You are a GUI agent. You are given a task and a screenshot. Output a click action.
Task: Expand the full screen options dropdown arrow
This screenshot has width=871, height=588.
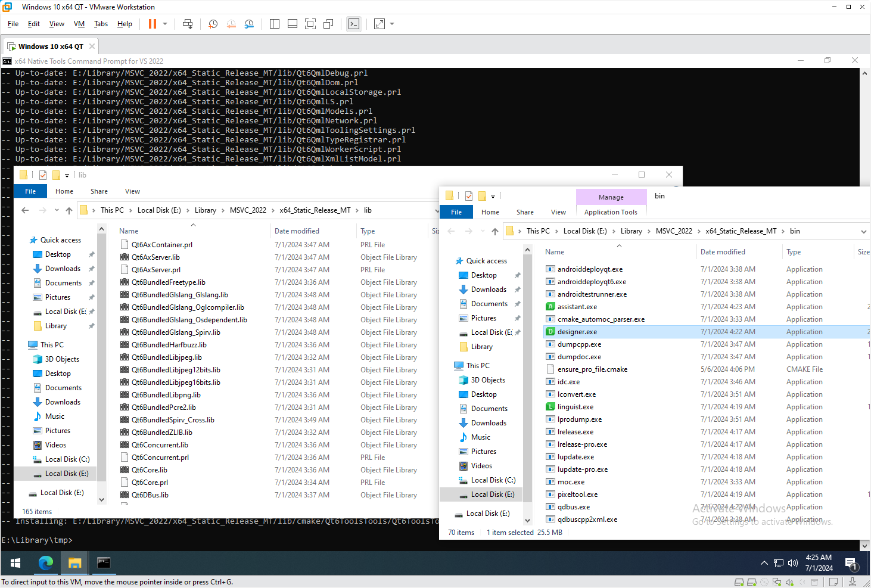(392, 24)
